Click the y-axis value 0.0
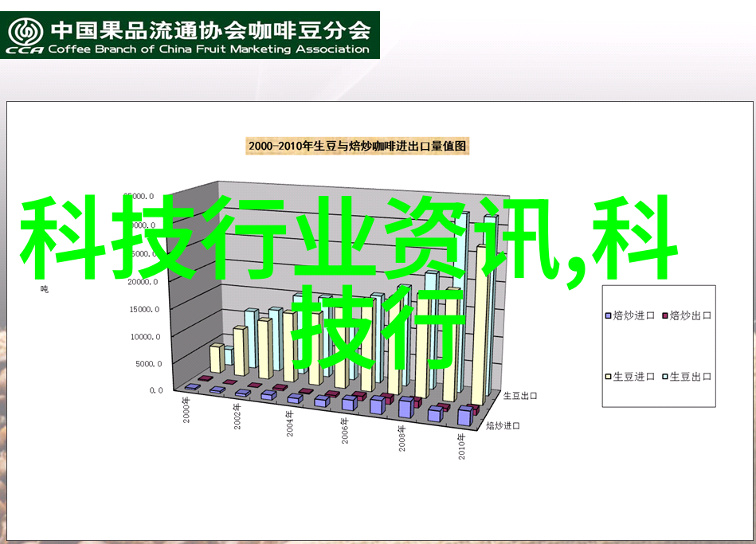The width and height of the screenshot is (756, 544). tap(155, 390)
